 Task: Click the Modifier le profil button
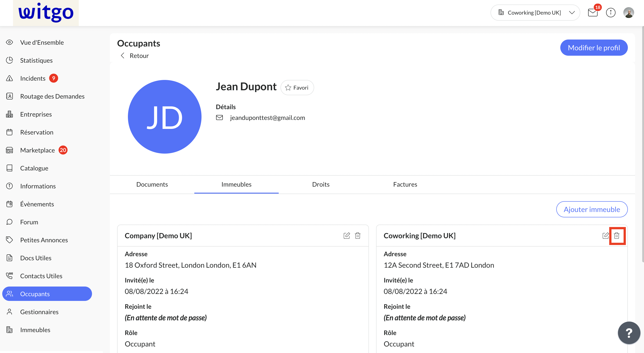[594, 48]
